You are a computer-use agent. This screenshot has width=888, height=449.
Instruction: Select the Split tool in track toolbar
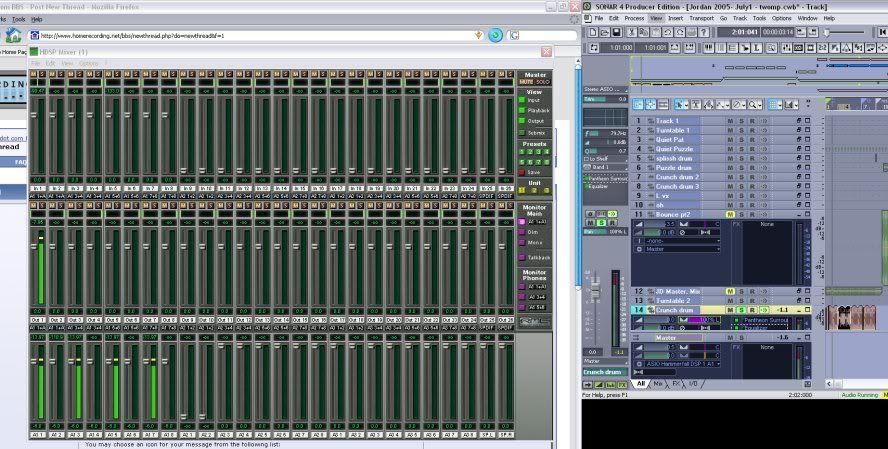696,104
